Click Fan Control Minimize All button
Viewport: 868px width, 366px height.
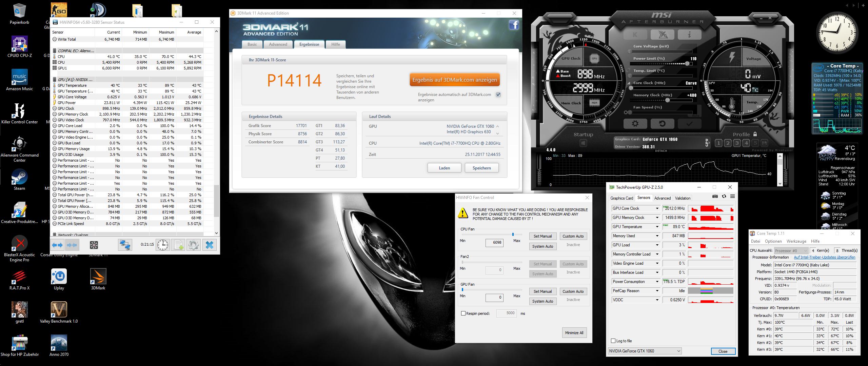coord(574,333)
